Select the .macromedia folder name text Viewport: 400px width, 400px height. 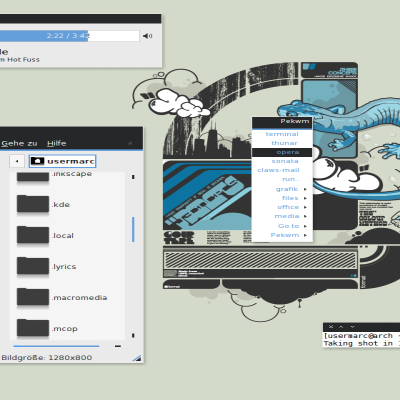(x=80, y=297)
